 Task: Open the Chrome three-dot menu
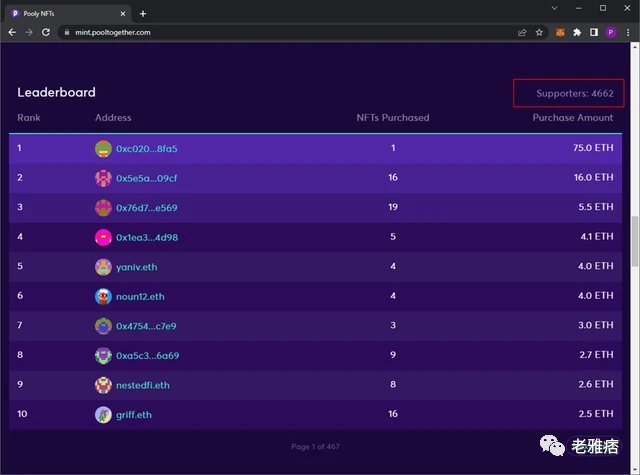[628, 32]
